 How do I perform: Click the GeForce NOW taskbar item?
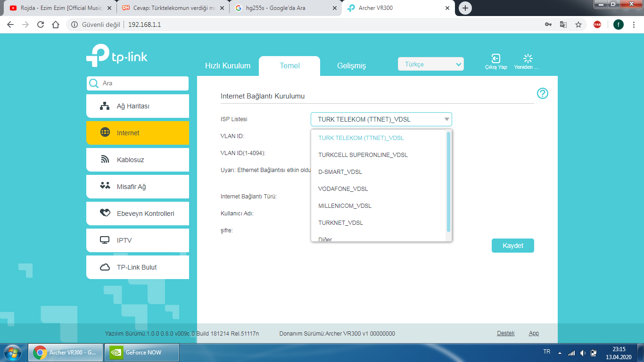click(x=141, y=352)
